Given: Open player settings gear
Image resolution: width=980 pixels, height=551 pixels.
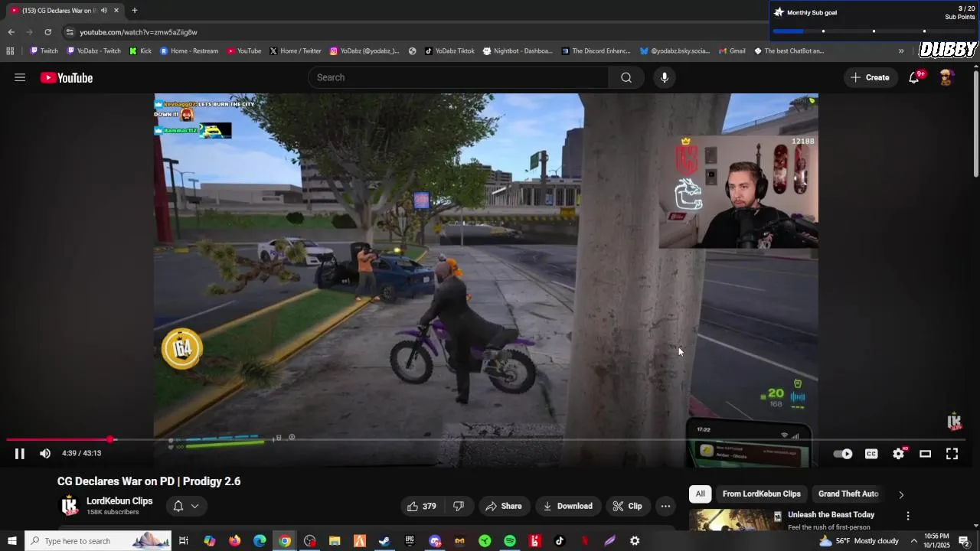Looking at the screenshot, I should 899,454.
